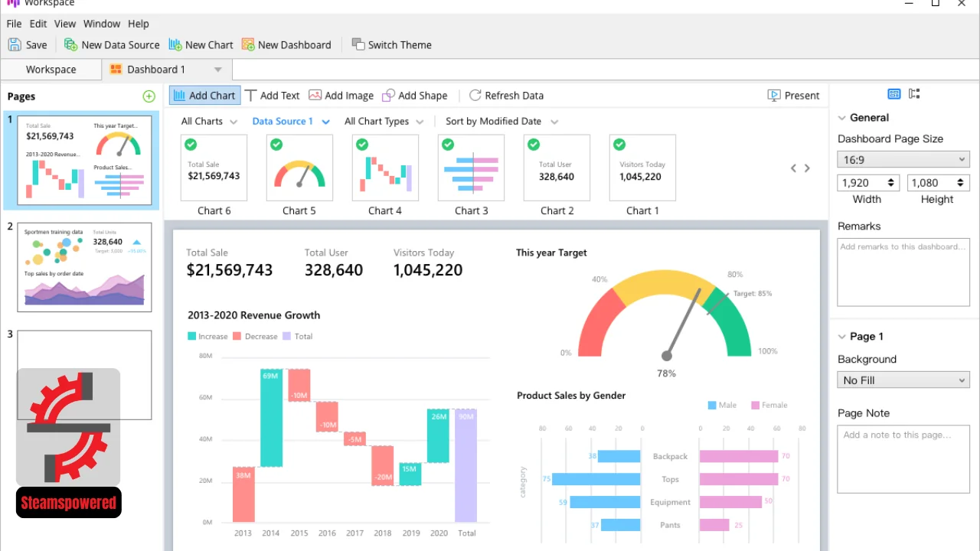Toggle the check mark on Chart 3
Viewport: 980px width, 551px height.
pyautogui.click(x=448, y=144)
